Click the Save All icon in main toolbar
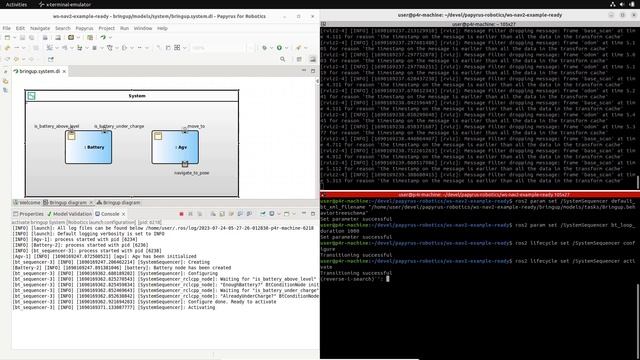 click(31, 38)
